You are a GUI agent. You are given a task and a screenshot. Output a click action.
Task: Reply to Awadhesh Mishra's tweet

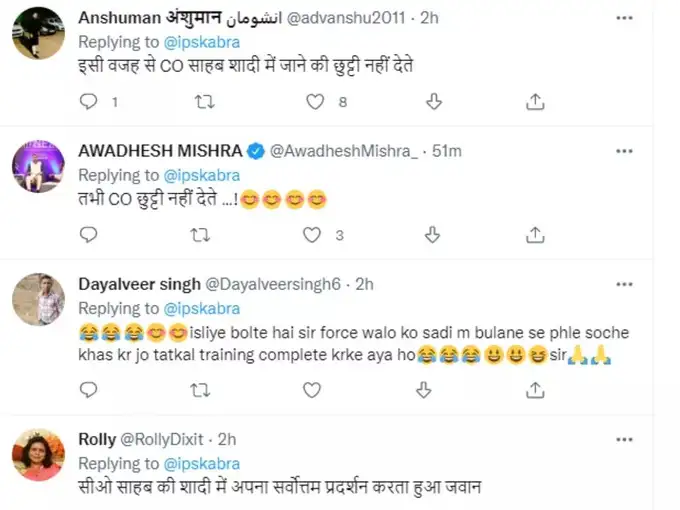click(x=90, y=236)
